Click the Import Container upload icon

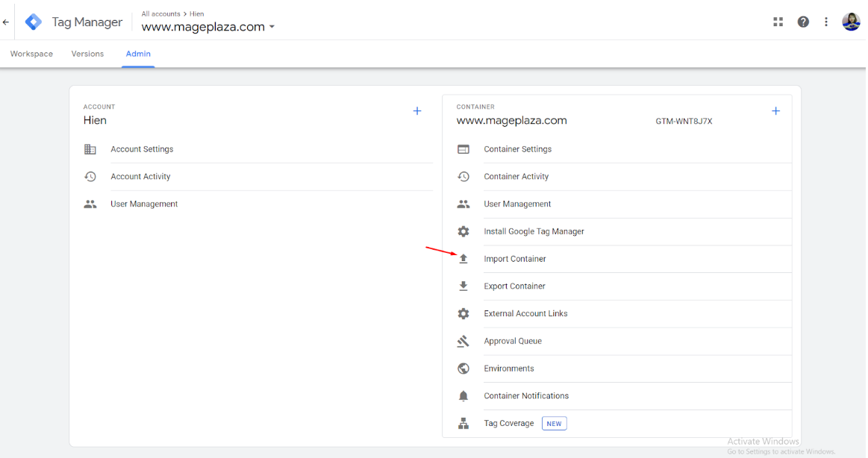click(x=463, y=259)
